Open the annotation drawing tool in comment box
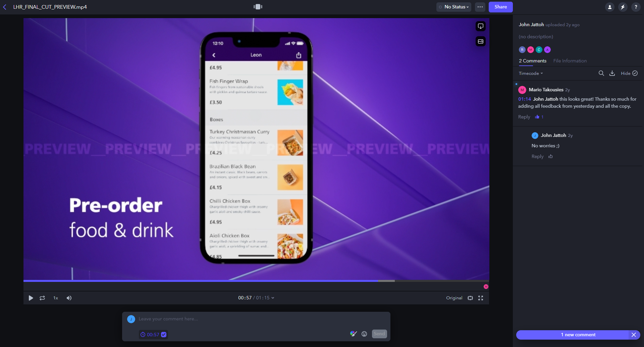644x347 pixels. pos(353,334)
